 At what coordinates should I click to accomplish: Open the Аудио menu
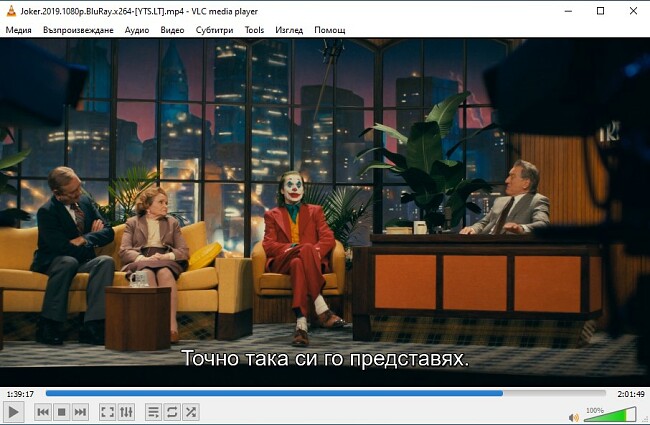click(137, 30)
